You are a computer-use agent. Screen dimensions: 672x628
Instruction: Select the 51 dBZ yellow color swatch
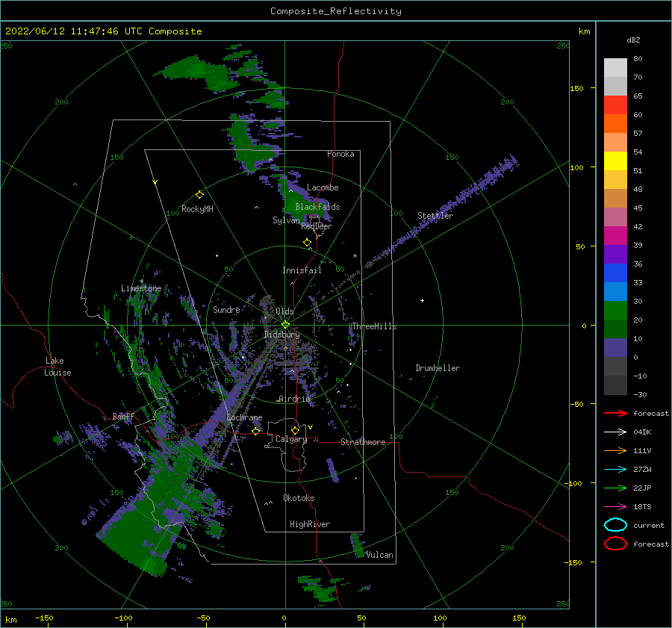(x=615, y=161)
